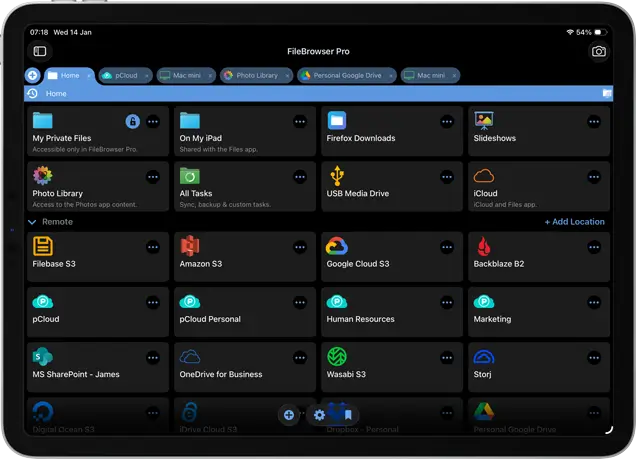This screenshot has width=636, height=459.
Task: Open more options for USB Media Drive
Action: pyautogui.click(x=447, y=177)
